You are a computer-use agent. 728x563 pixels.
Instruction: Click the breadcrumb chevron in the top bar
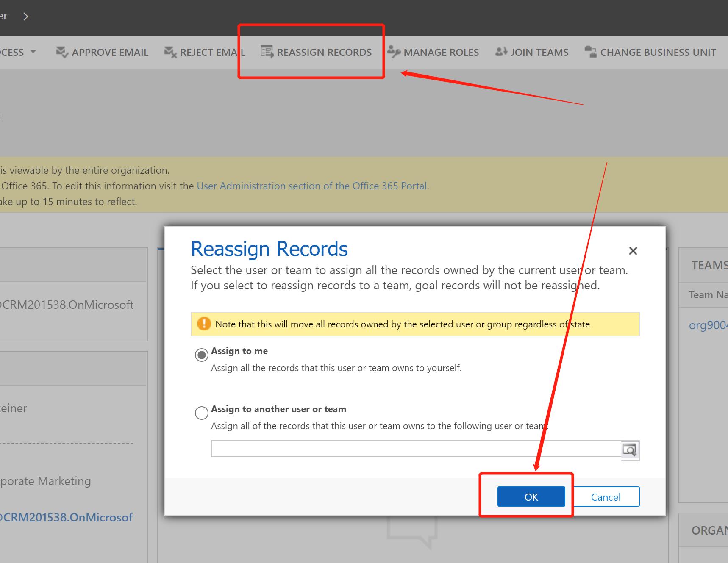[x=26, y=16]
